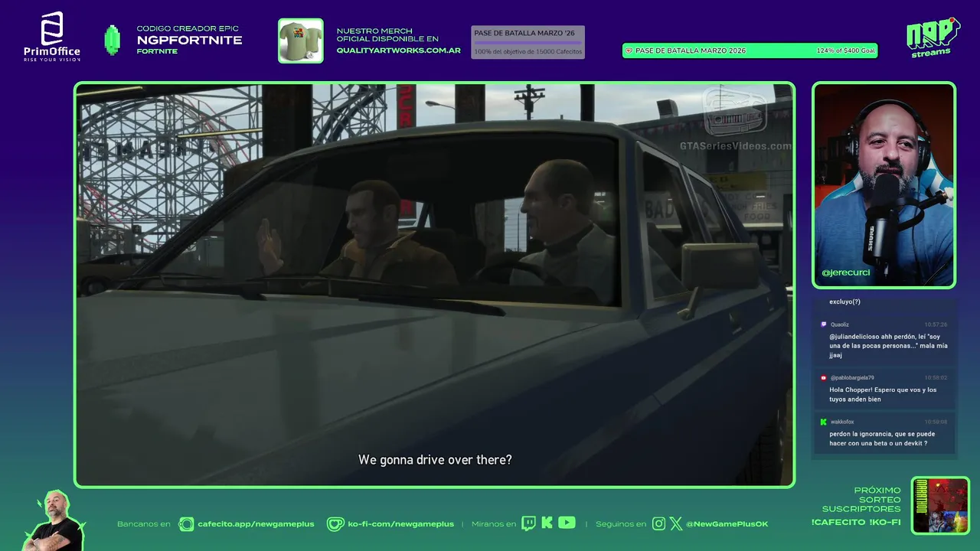
Task: Click "124% of $400 Goal" text
Action: click(845, 51)
